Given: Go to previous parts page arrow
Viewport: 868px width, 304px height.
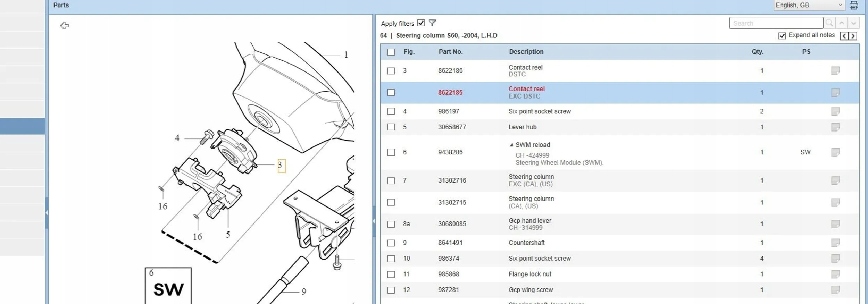Looking at the screenshot, I should 844,36.
